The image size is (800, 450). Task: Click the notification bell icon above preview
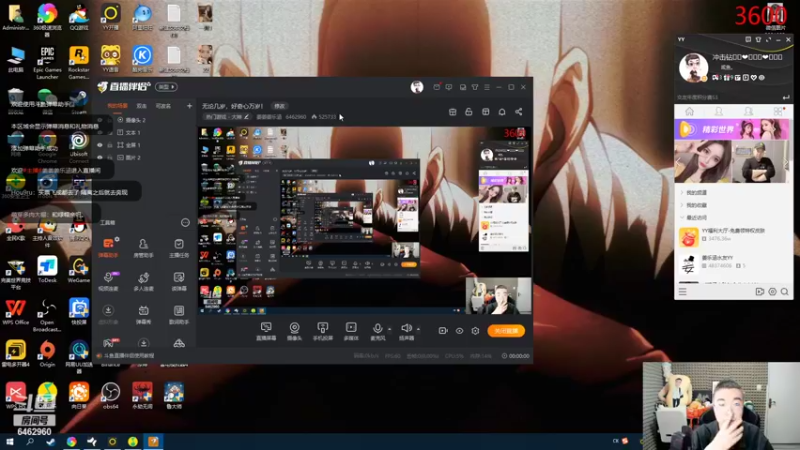coord(502,112)
